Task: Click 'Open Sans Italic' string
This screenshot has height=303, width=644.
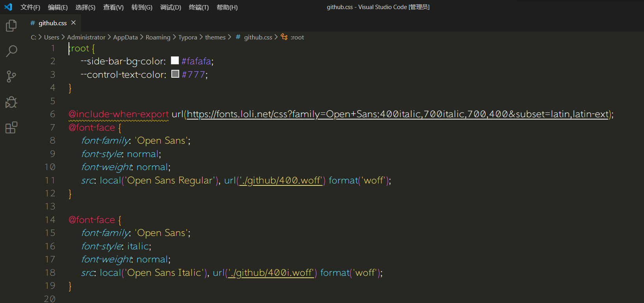Action: 164,273
